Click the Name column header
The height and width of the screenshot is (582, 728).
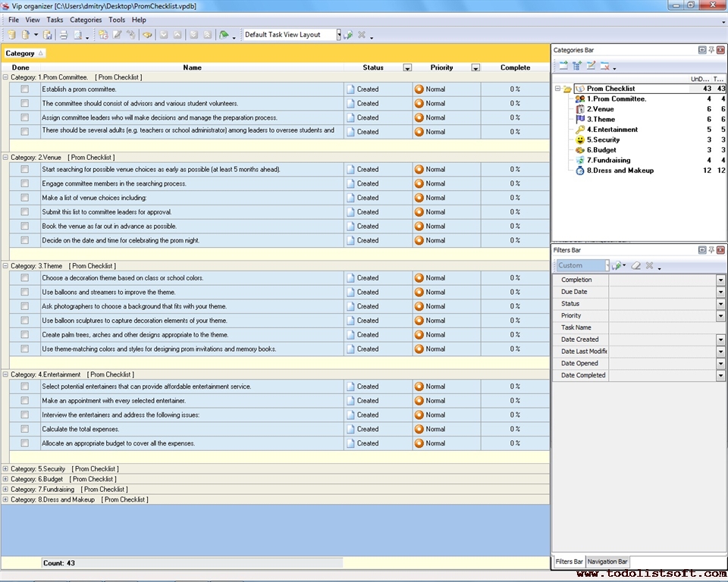193,67
